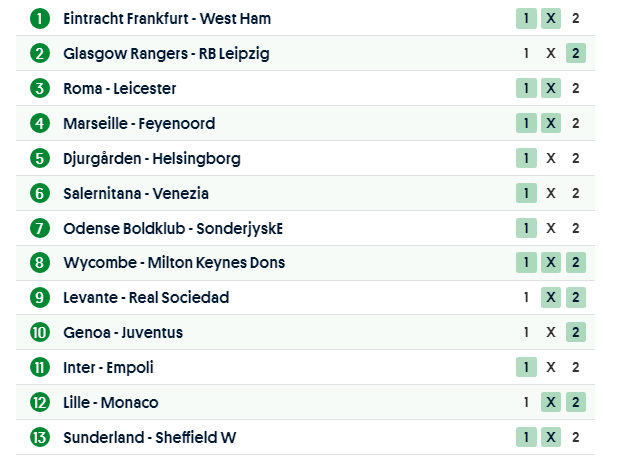Open the Marseille - Feyenoord match
The height and width of the screenshot is (462, 622).
[138, 124]
